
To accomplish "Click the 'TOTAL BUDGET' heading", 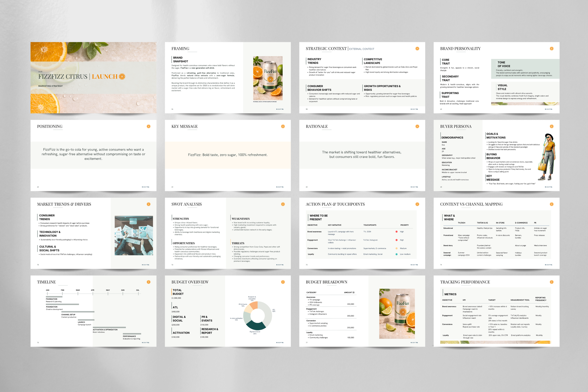I will coord(178,292).
